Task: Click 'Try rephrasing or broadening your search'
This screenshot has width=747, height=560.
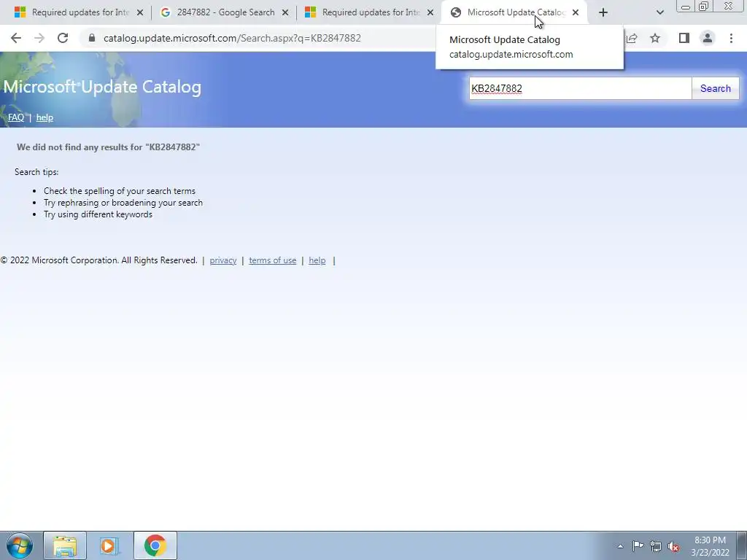Action: [123, 203]
